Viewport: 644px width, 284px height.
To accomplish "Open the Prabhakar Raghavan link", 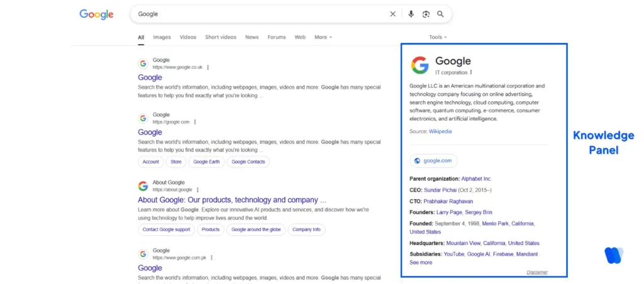I will pyautogui.click(x=448, y=202).
